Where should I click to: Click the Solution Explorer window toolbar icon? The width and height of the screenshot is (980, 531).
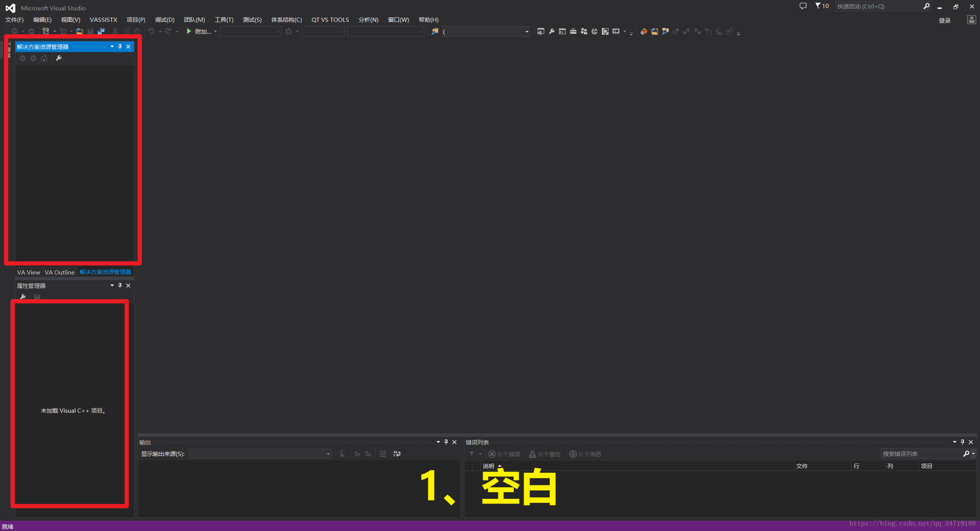pyautogui.click(x=541, y=31)
